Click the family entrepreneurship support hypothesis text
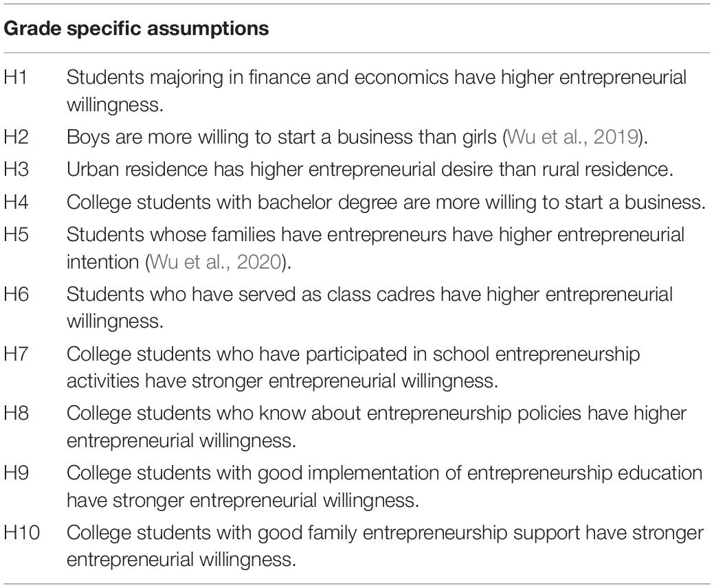714x588 pixels. pyautogui.click(x=386, y=546)
